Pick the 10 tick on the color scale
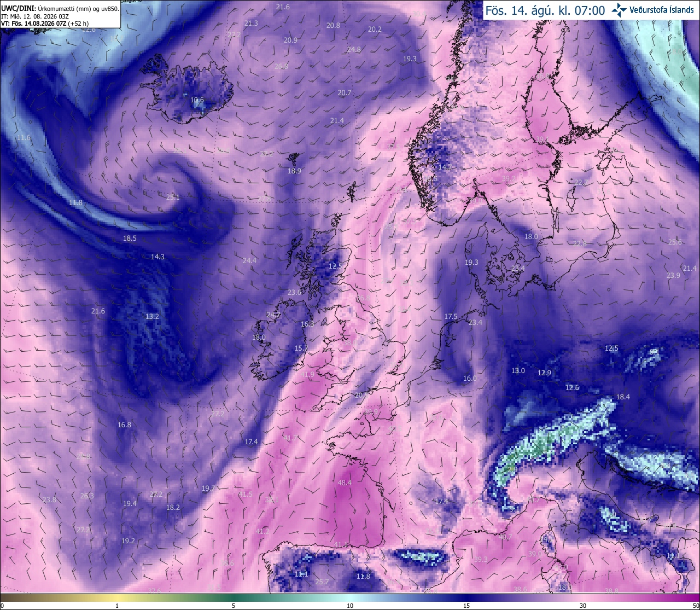 350,606
